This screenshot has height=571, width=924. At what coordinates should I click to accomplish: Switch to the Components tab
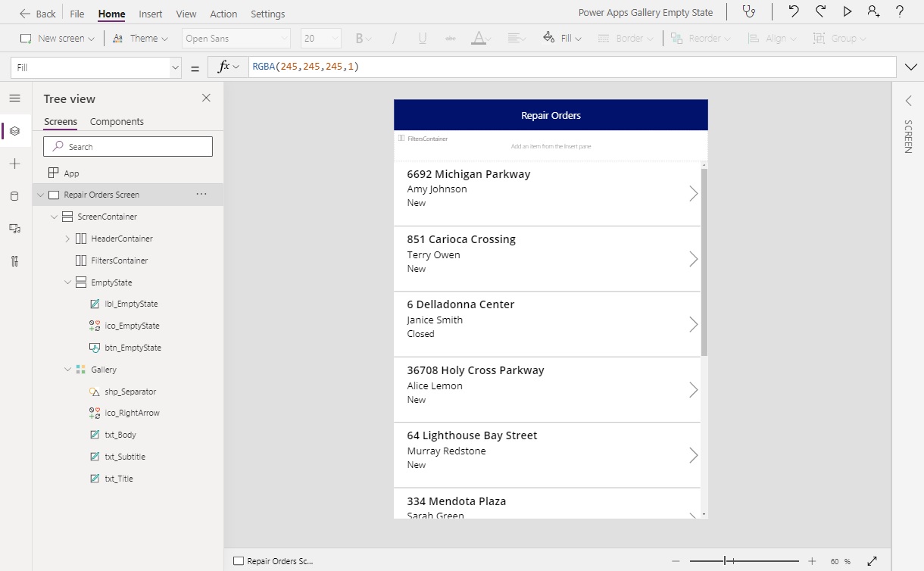click(117, 121)
